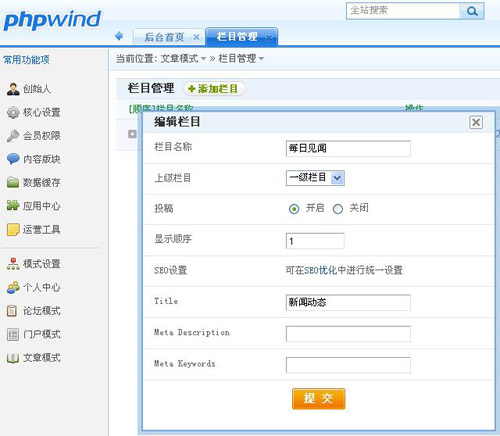The width and height of the screenshot is (500, 436).
Task: Open 模式设置 network icon
Action: click(13, 264)
